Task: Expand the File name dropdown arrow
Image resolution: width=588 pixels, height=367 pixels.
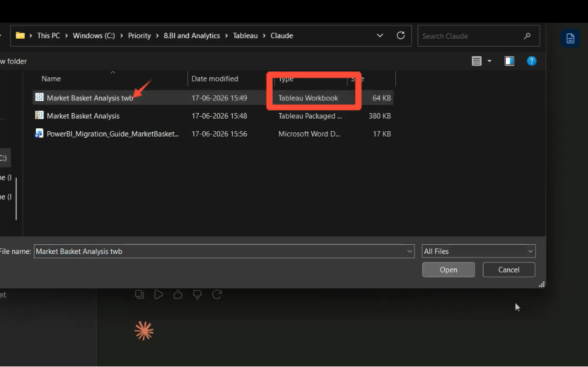Action: click(410, 252)
